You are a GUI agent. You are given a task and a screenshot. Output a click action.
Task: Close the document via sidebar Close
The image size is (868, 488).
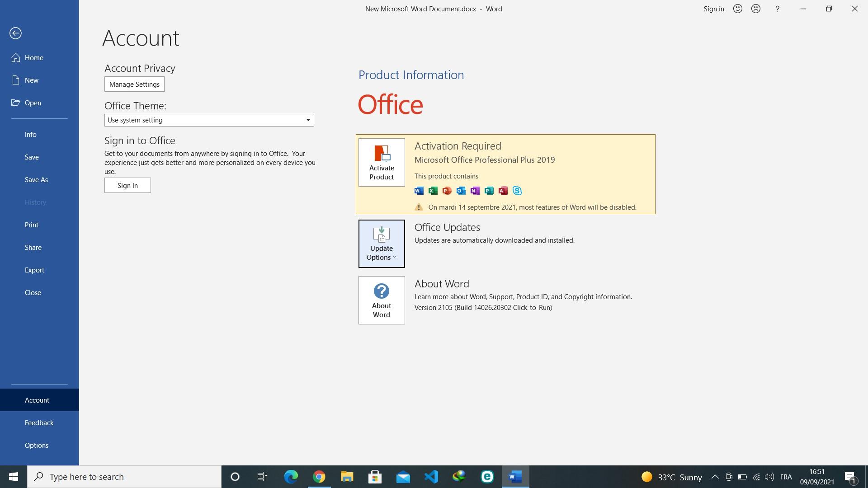tap(39, 292)
